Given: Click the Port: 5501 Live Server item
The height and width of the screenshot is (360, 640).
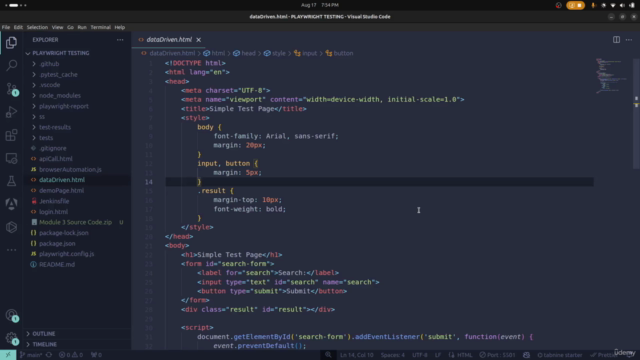Looking at the screenshot, I should [498, 355].
